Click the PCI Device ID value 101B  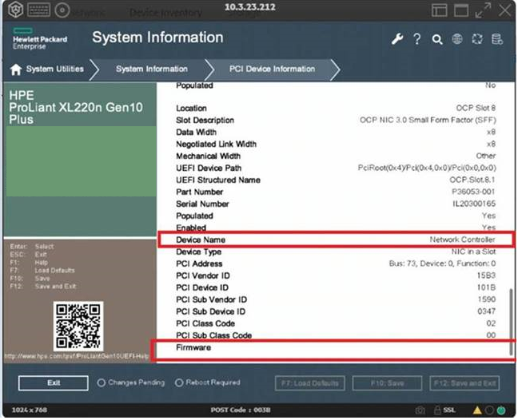point(486,287)
